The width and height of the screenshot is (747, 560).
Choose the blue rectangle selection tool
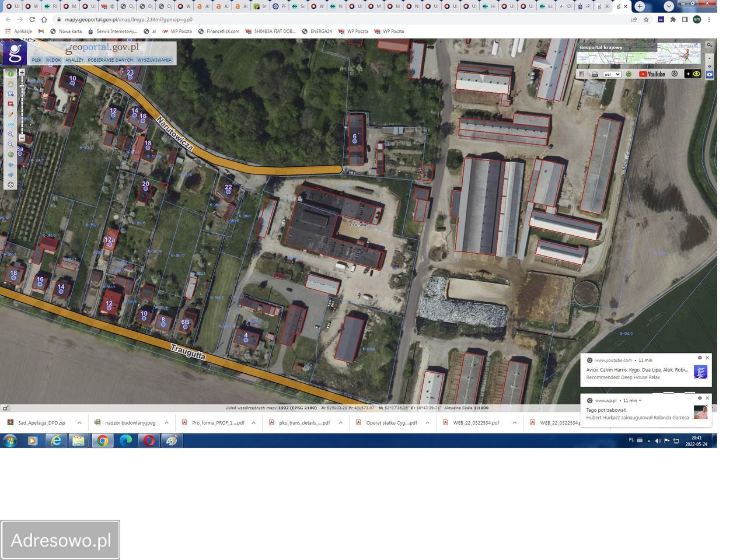pos(11,94)
